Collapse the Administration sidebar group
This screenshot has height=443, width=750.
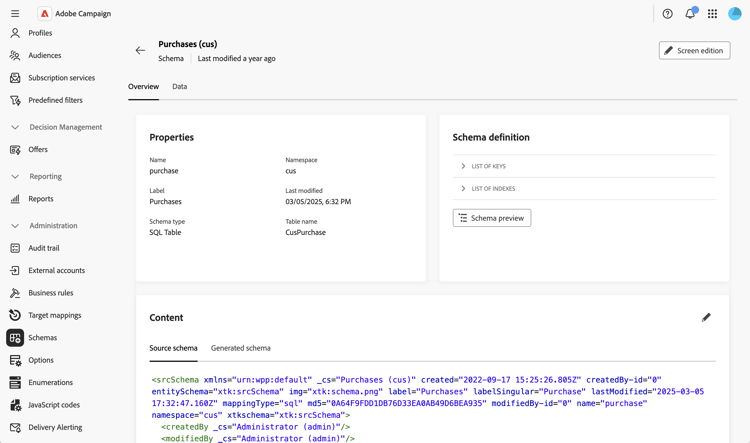(x=15, y=226)
